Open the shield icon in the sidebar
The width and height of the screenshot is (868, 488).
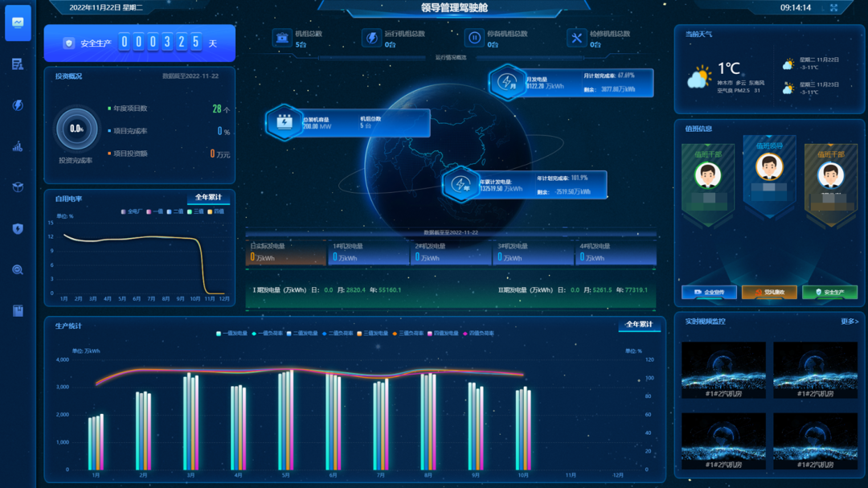coord(18,229)
